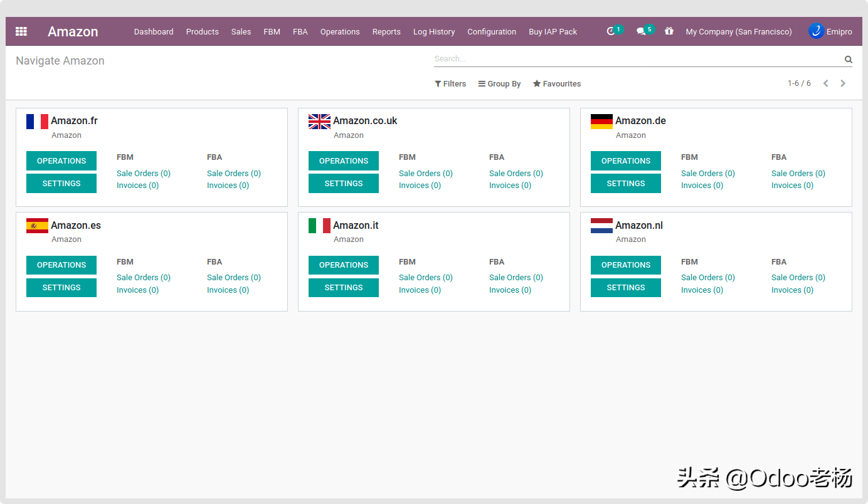Image resolution: width=868 pixels, height=504 pixels.
Task: Focus the Search input field
Action: (637, 59)
